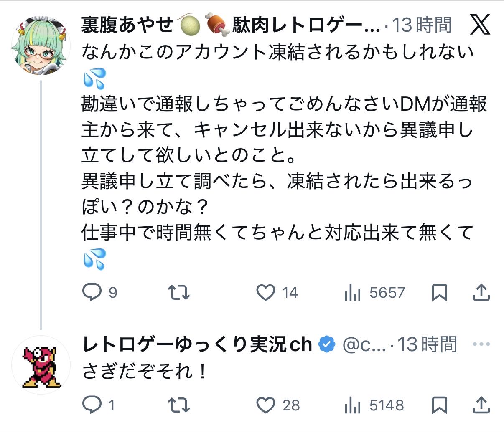View analytics of reply with 5148 views
Viewport: 504px width, 438px height.
click(352, 405)
